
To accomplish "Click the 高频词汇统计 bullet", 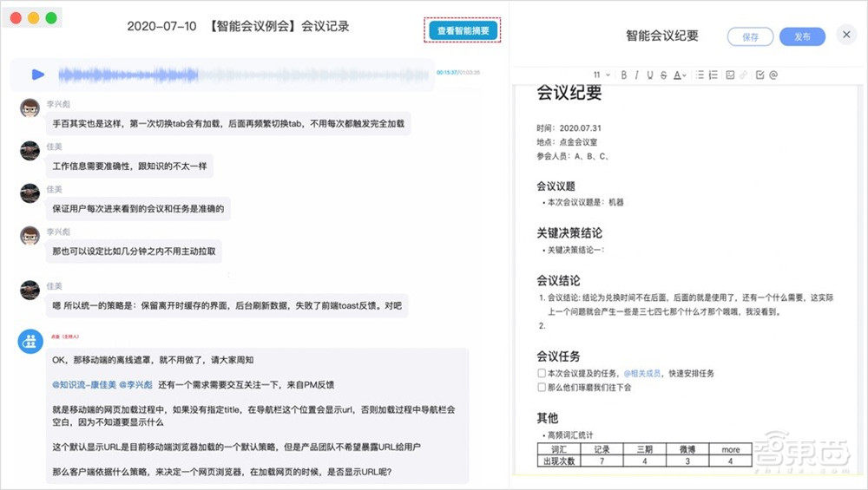I will [x=570, y=435].
